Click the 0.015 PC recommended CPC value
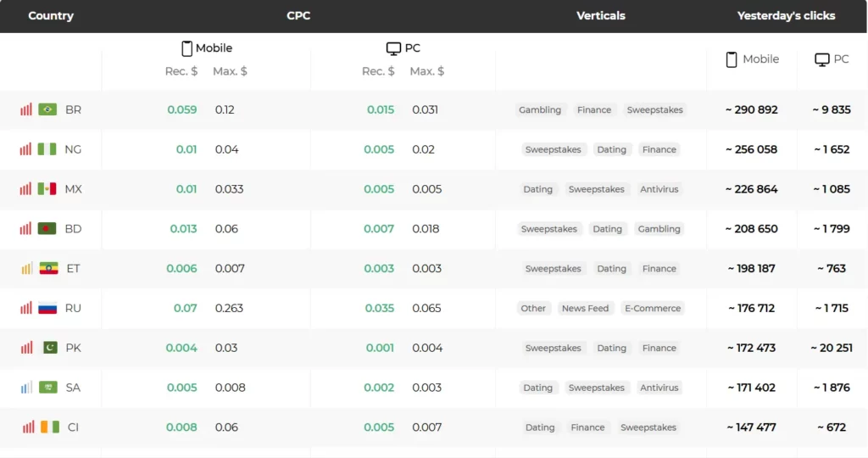Screen dimensions: 868x458 (381, 109)
